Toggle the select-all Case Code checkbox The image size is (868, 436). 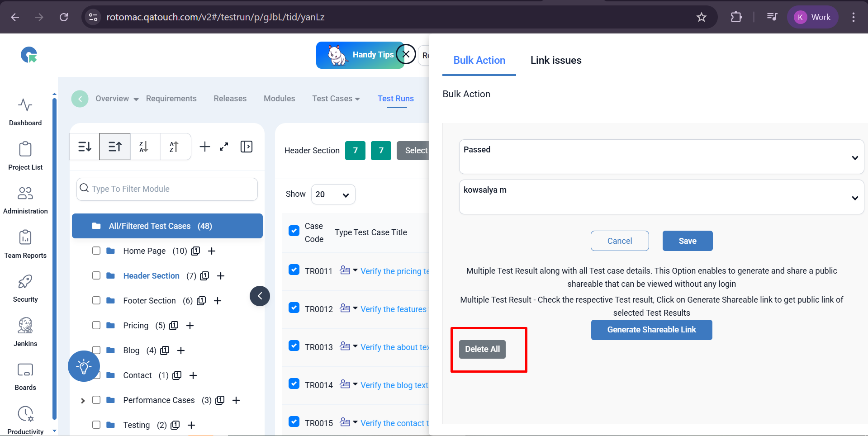[x=294, y=231]
